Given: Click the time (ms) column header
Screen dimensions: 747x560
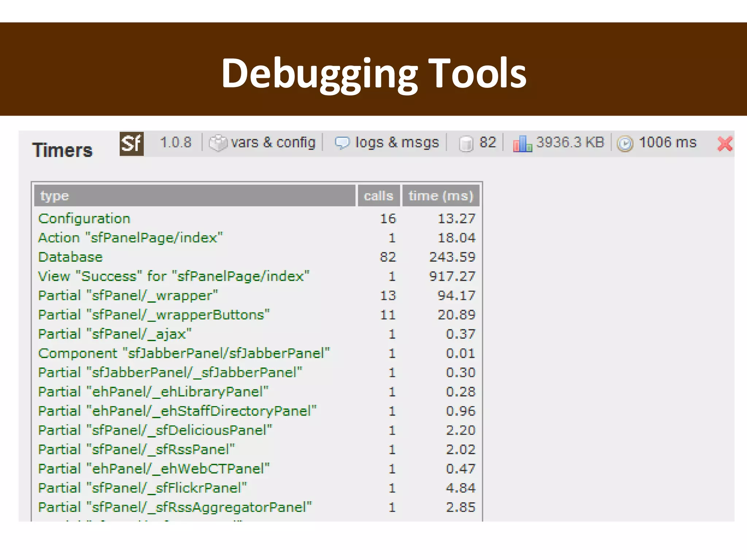Looking at the screenshot, I should 441,196.
